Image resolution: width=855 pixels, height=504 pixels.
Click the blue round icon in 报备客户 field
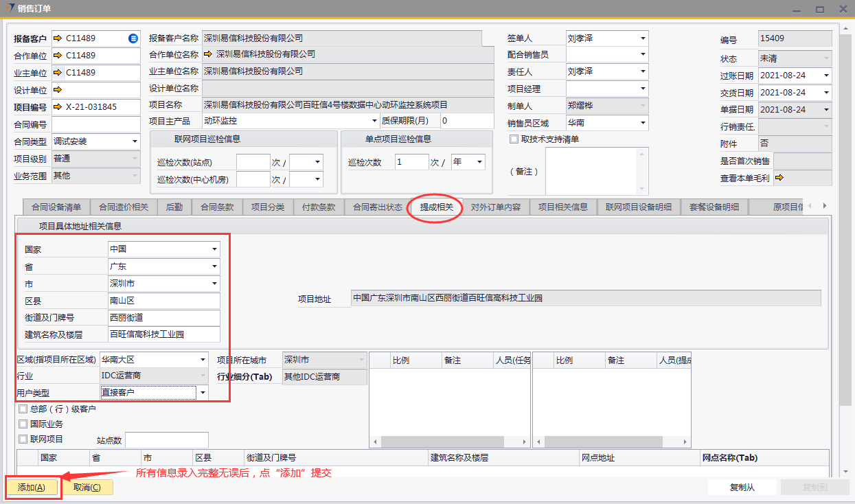click(133, 38)
